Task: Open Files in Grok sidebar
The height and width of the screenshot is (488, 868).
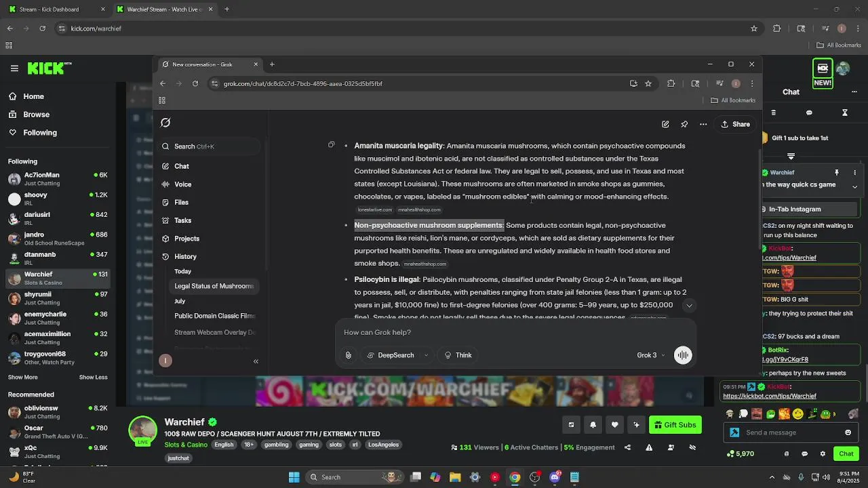Action: pos(181,202)
